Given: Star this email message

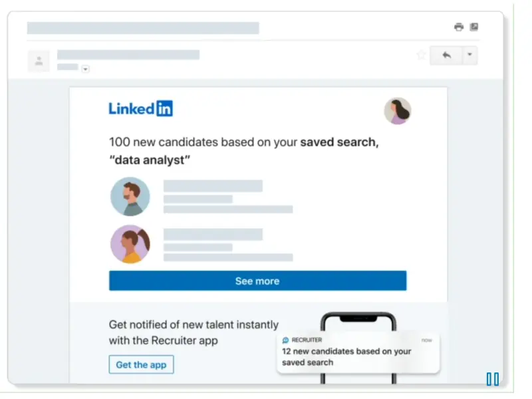Looking at the screenshot, I should coord(421,55).
